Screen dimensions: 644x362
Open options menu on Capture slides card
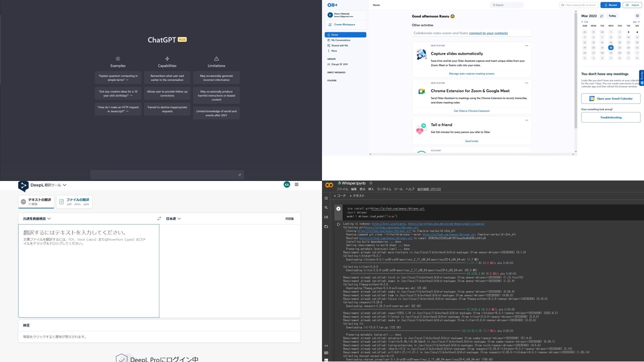[527, 46]
